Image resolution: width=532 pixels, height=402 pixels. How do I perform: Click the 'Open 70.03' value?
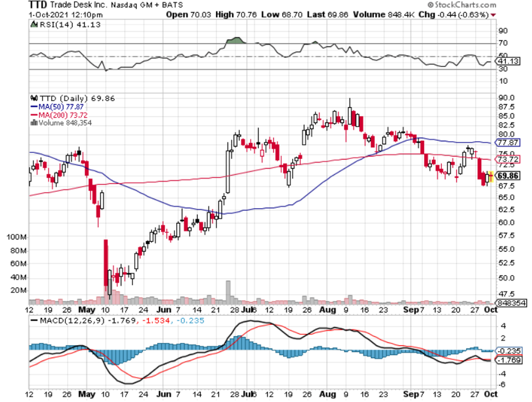point(188,15)
